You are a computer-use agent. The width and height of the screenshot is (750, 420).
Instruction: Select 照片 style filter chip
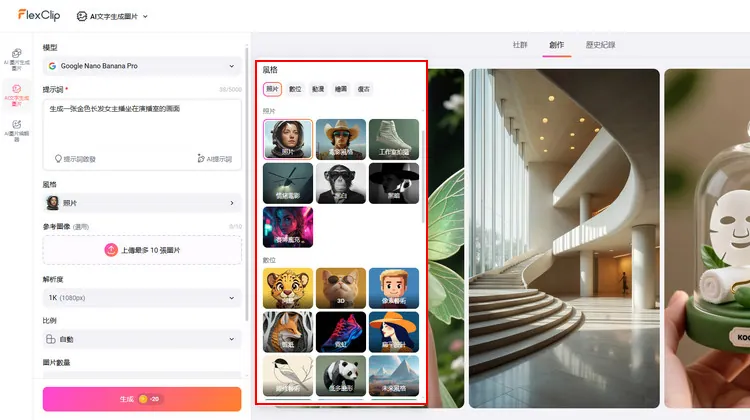click(x=273, y=89)
